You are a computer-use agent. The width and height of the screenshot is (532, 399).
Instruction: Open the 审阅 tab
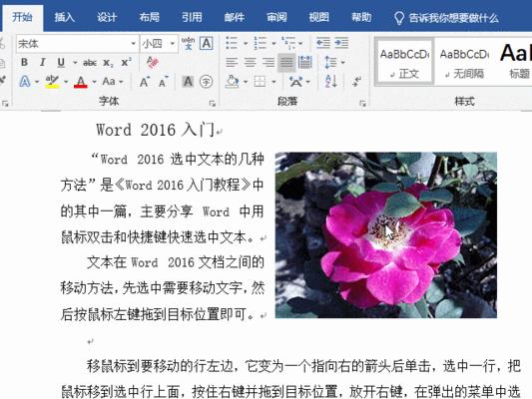276,17
